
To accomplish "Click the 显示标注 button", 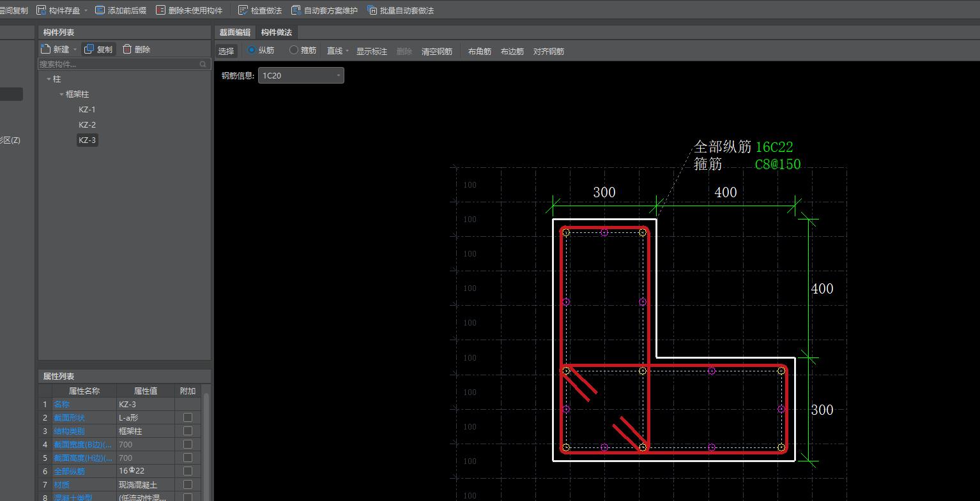I will [x=372, y=51].
